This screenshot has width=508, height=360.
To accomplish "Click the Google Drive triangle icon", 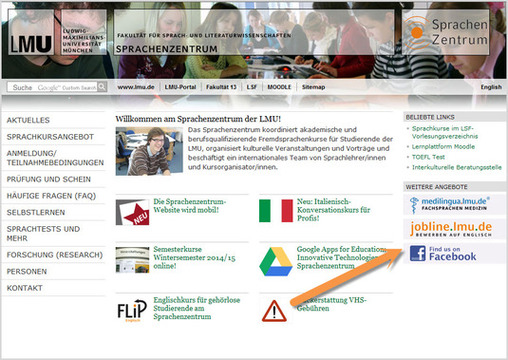I will [x=276, y=262].
